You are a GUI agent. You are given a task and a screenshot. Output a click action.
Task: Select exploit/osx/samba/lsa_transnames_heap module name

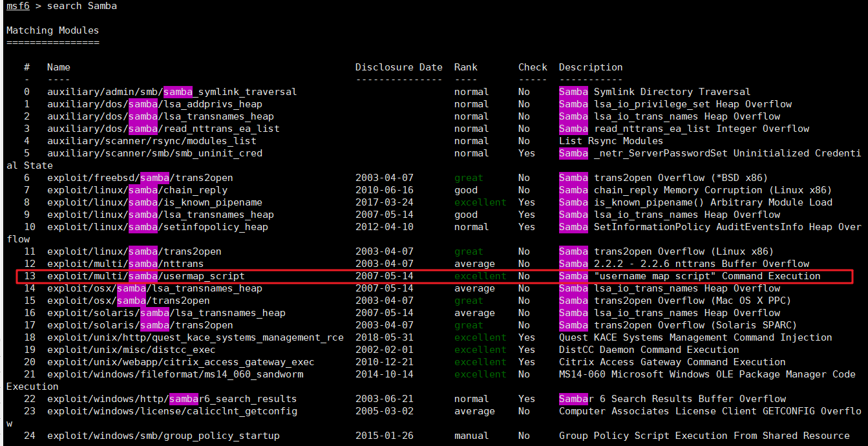tap(154, 288)
